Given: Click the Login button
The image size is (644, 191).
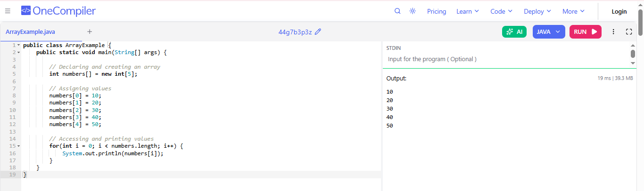Looking at the screenshot, I should [619, 11].
